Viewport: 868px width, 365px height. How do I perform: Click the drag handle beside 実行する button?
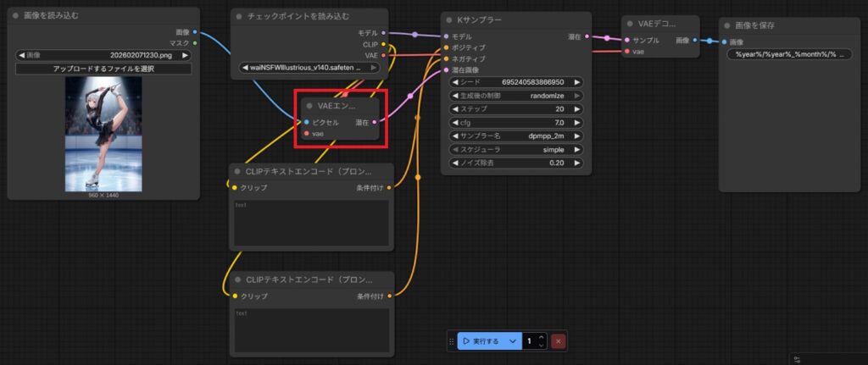click(451, 340)
